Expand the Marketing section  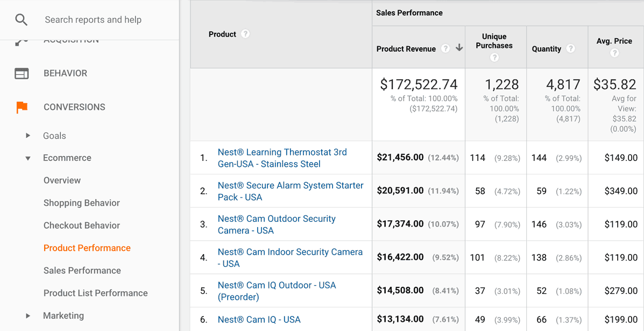coord(29,316)
